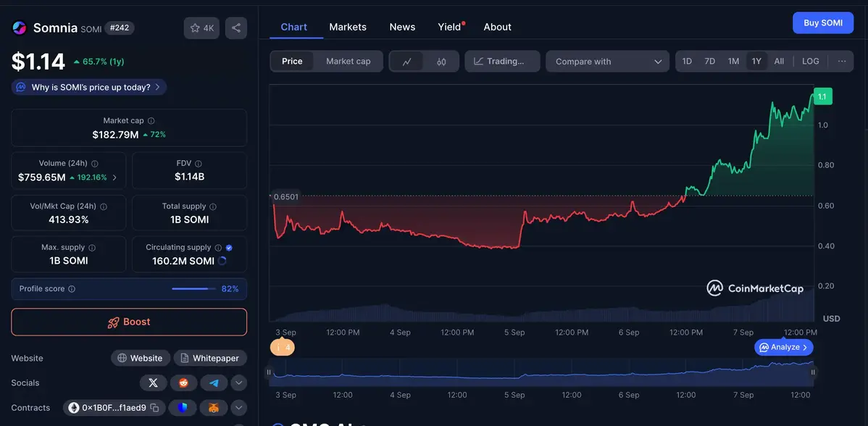This screenshot has height=426, width=868.
Task: Click the share icon next to watchlist star
Action: click(x=235, y=28)
